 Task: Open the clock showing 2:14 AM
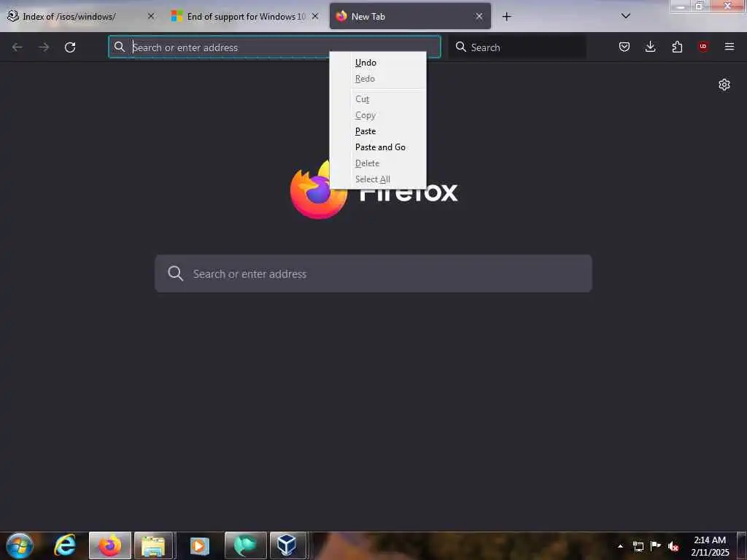[x=710, y=546]
